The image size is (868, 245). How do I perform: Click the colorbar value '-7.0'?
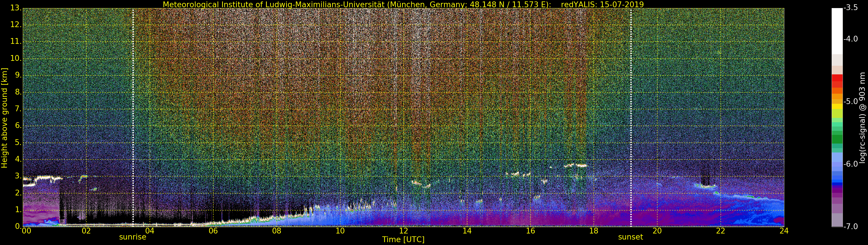(x=850, y=227)
